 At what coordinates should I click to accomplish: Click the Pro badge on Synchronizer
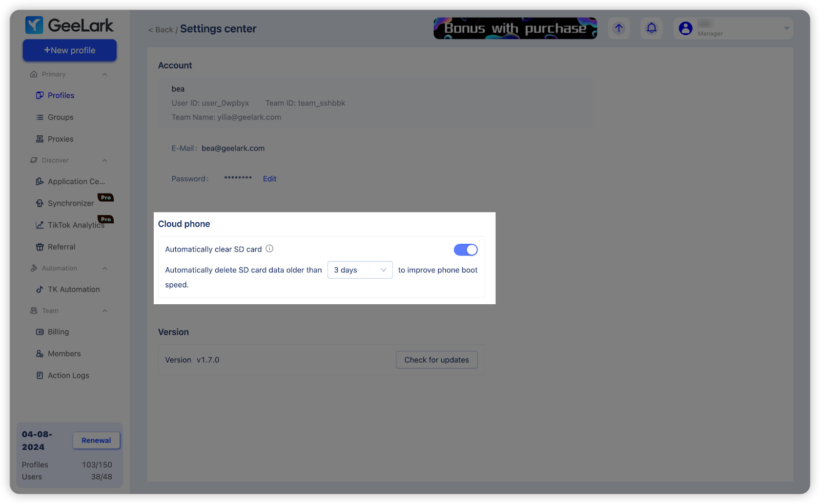coord(106,197)
